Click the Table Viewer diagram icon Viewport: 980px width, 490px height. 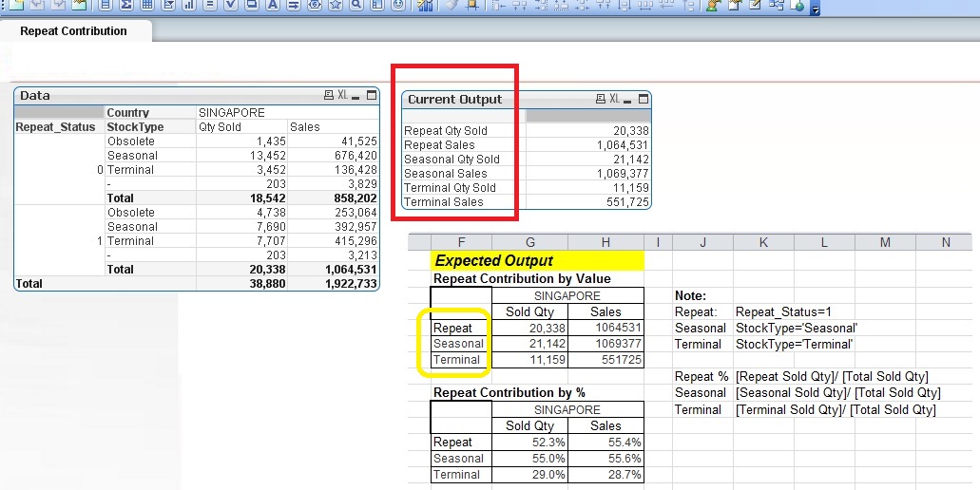point(777,5)
